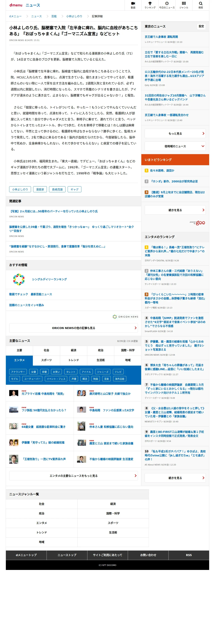This screenshot has width=215, height=644.
Task: Open ORICON NEWSの他の記事も見る button
Action: pos(74,328)
